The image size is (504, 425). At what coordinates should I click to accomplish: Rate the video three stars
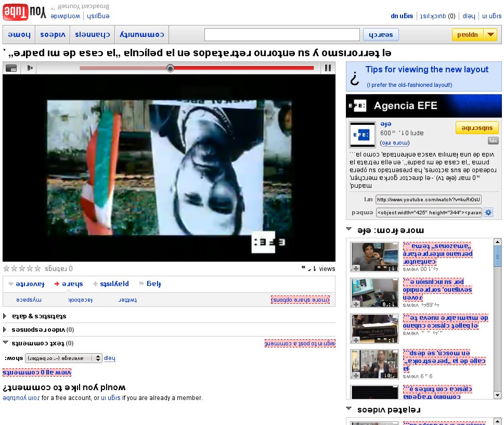pos(22,268)
